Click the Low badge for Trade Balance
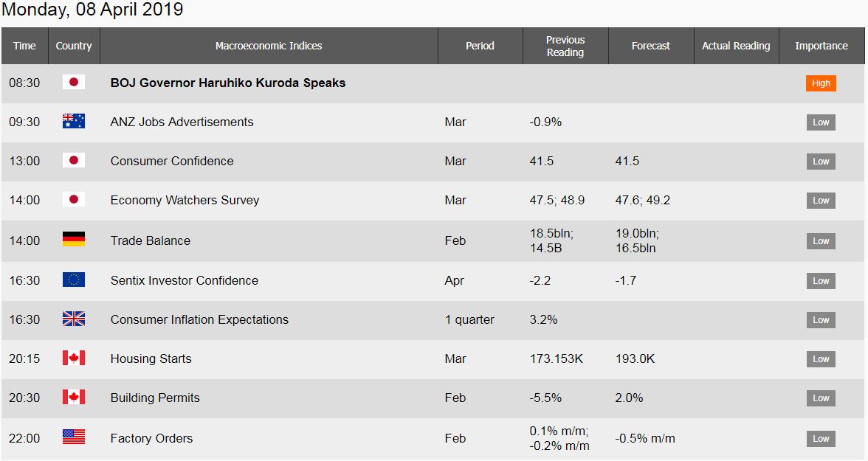The image size is (868, 461). pyautogui.click(x=821, y=240)
